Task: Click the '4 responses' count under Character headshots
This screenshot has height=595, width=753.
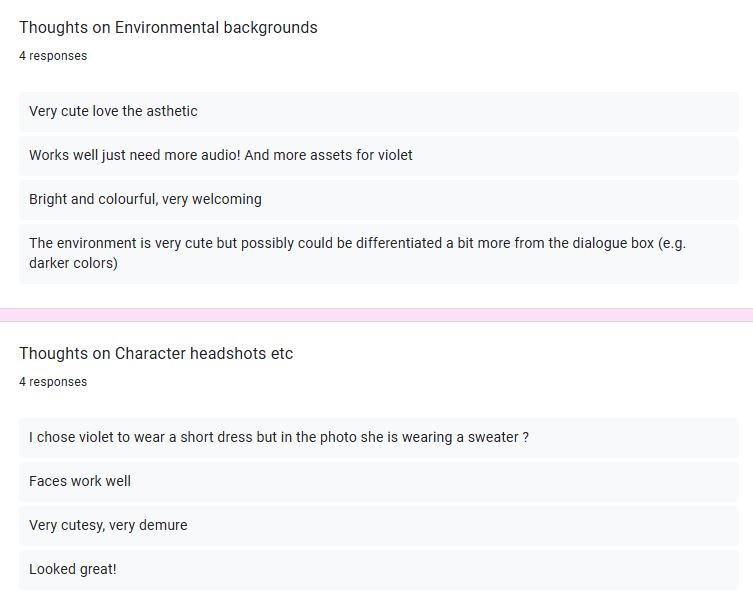Action: [53, 382]
